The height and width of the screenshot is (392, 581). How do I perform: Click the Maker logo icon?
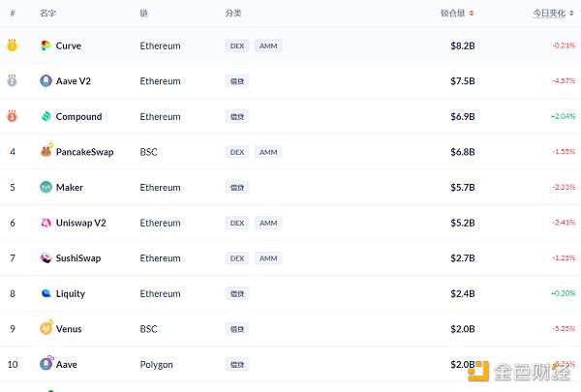[x=46, y=187]
